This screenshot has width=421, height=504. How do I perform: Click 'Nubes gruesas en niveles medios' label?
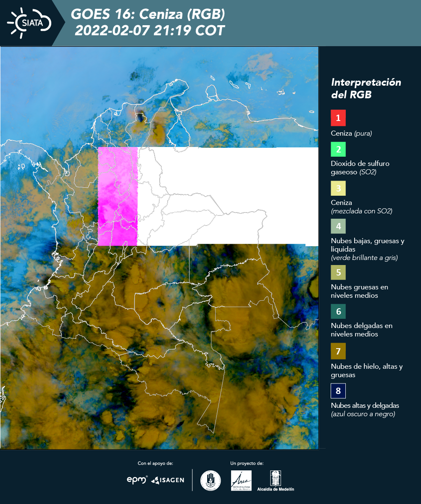[x=359, y=291]
